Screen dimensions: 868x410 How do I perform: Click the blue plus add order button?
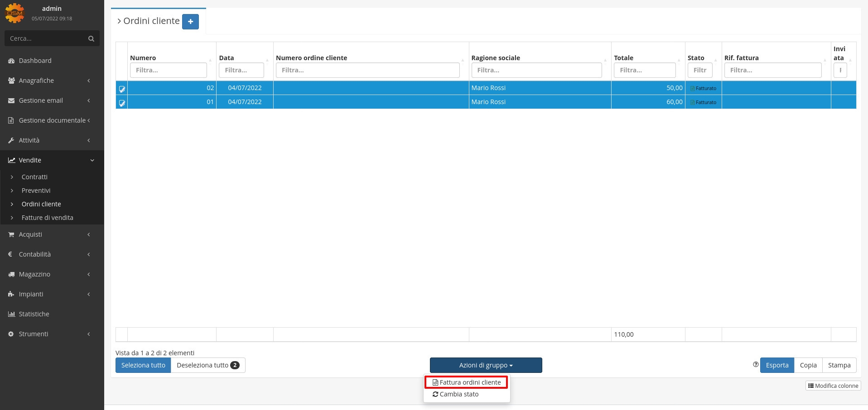click(x=190, y=22)
